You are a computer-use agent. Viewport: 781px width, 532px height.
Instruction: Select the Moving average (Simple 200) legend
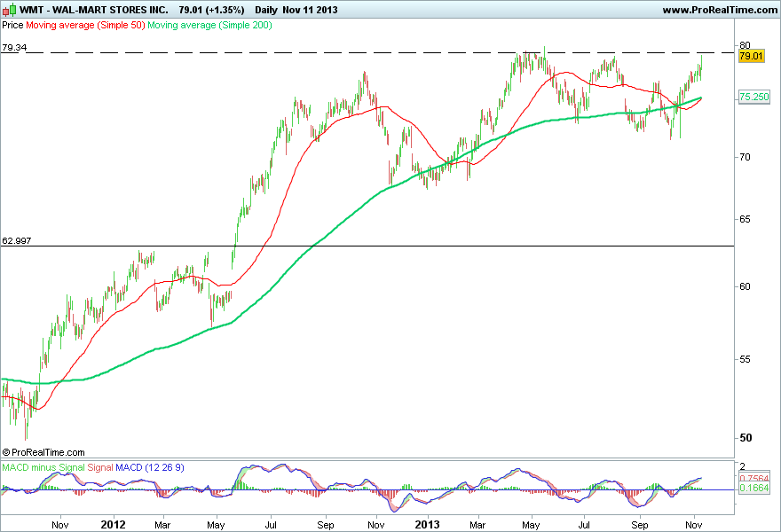(x=209, y=25)
